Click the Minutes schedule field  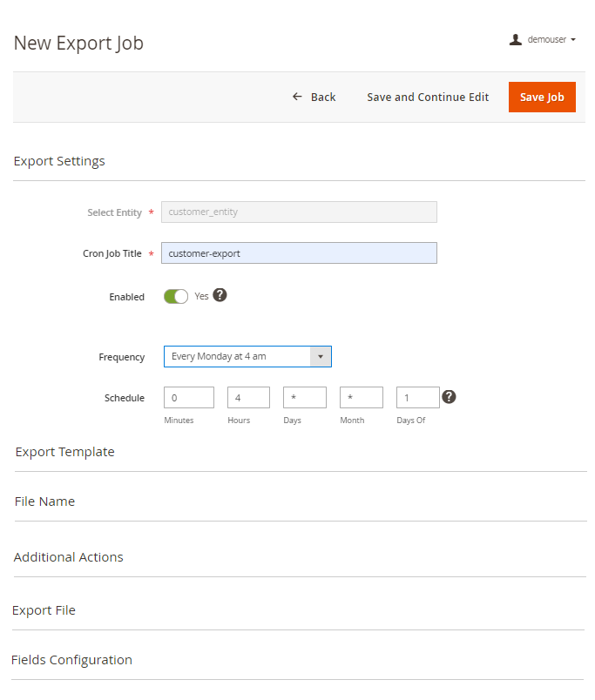[189, 398]
